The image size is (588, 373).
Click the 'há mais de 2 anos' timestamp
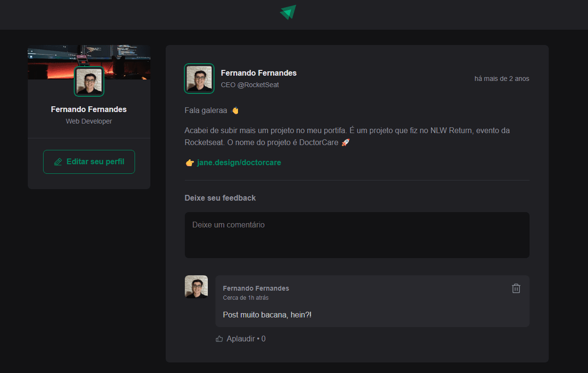pos(502,79)
